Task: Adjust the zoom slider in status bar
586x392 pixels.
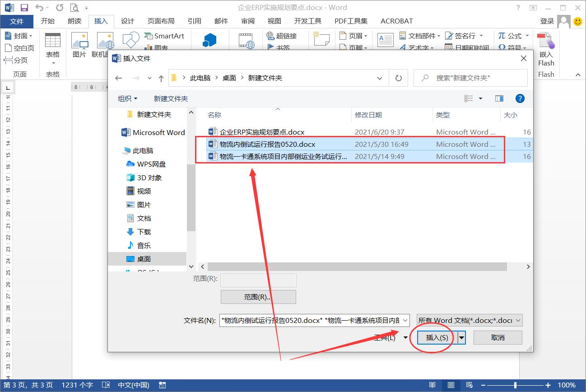Action: tap(516, 385)
